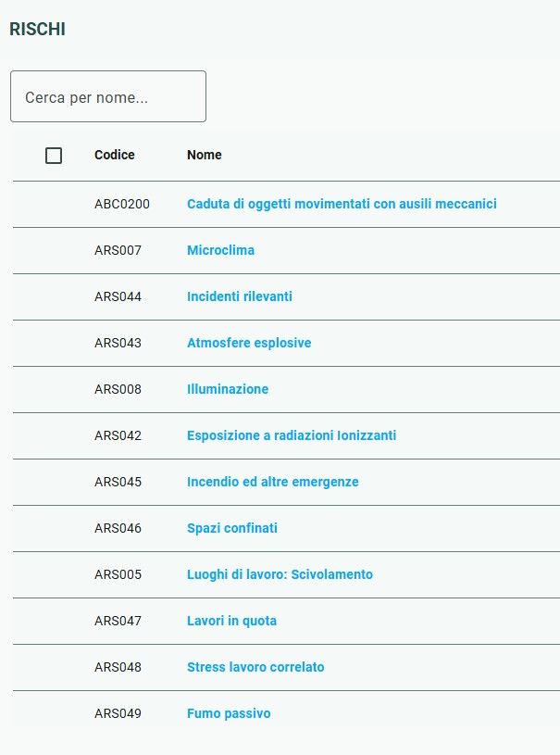Click the ARS049 code cell
The image size is (560, 755).
coord(118,713)
